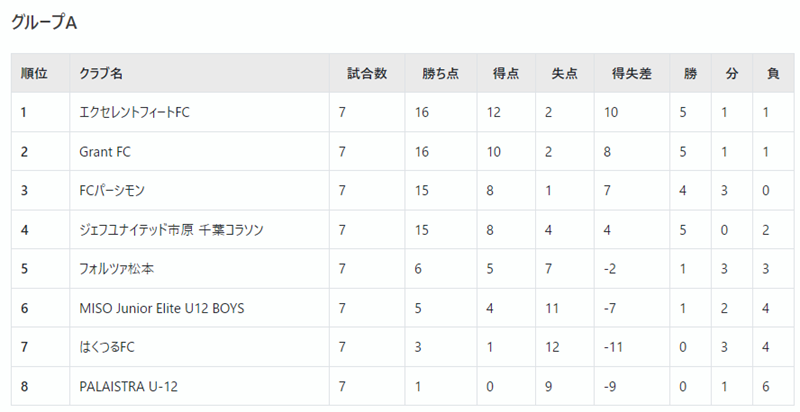Viewport: 800px width, 412px height.
Task: Select the 順位 column header
Action: point(34,73)
